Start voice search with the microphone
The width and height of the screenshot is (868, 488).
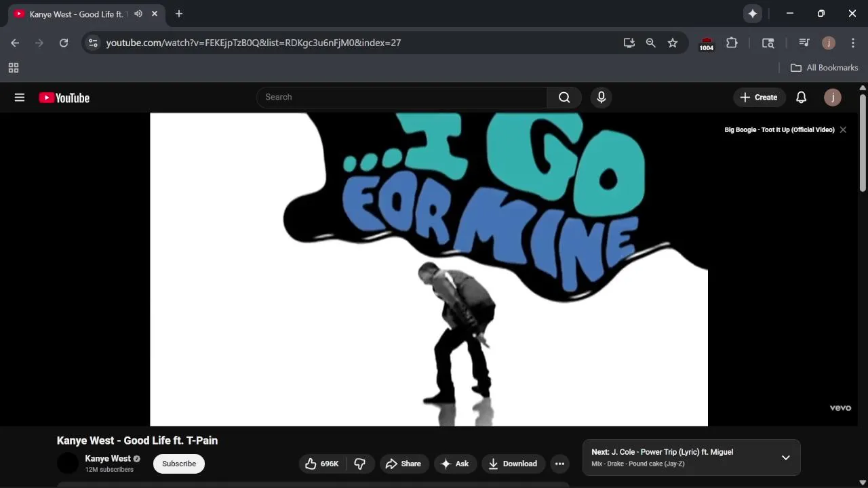601,98
